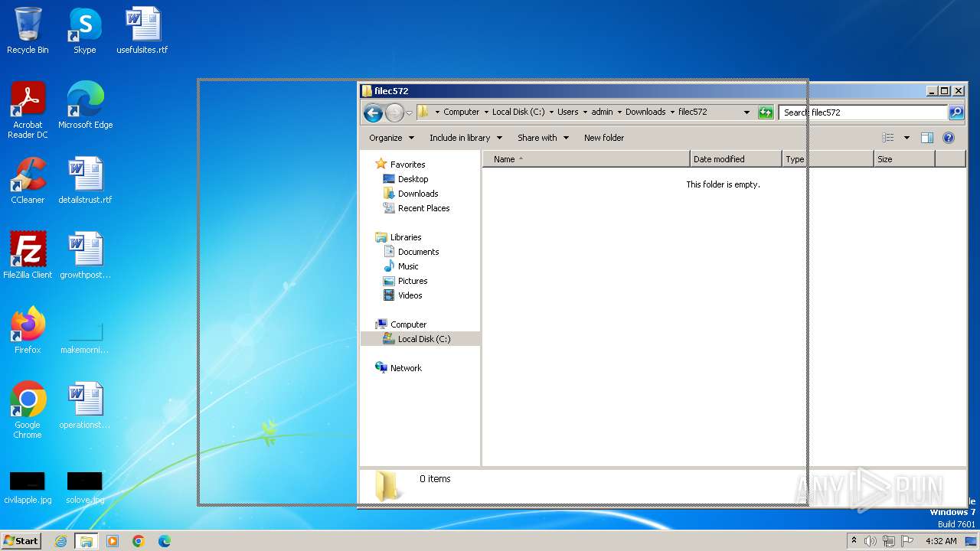Screen dimensions: 980x551
Task: Open the recent pages dropdown arrow
Action: coord(409,112)
